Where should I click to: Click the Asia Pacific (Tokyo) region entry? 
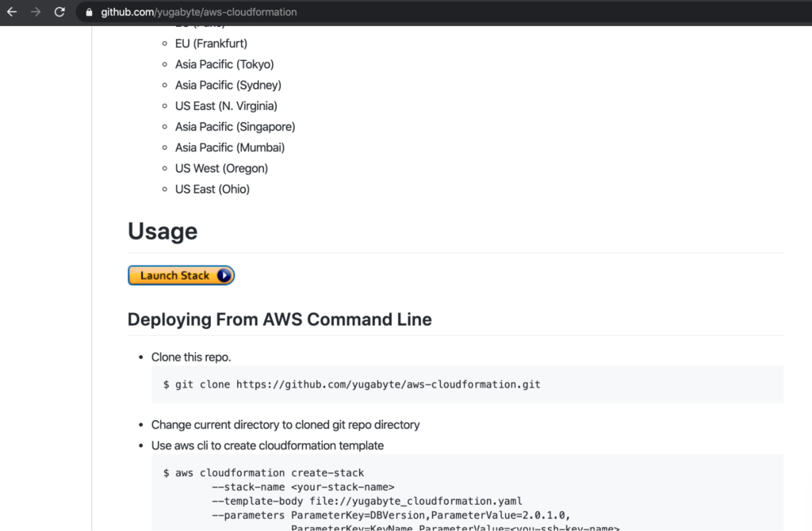(x=224, y=64)
